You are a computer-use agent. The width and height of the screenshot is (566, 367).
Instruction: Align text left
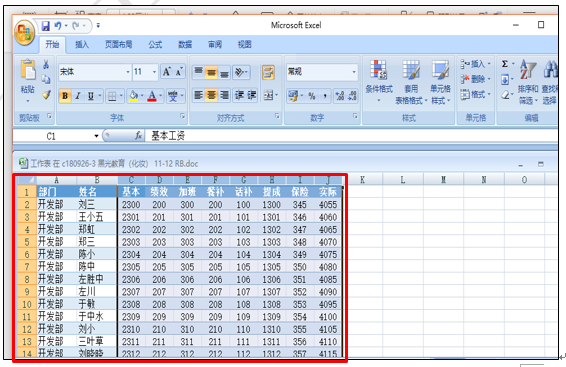pyautogui.click(x=198, y=95)
